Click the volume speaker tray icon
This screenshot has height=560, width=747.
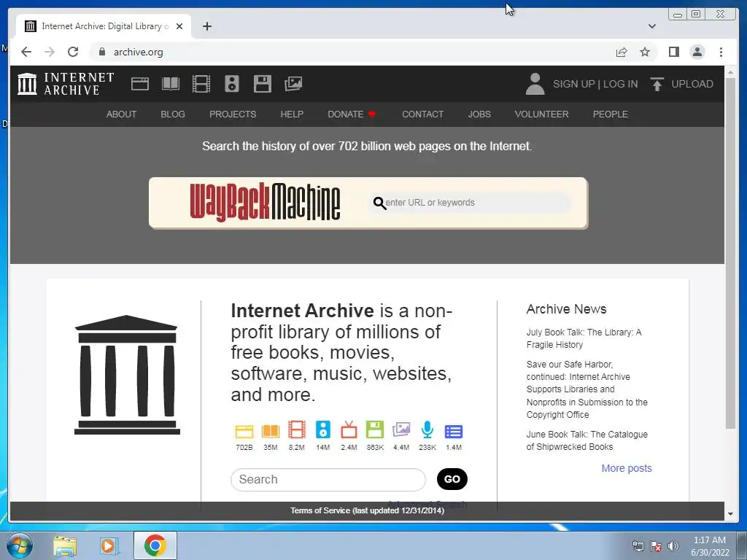tap(673, 546)
